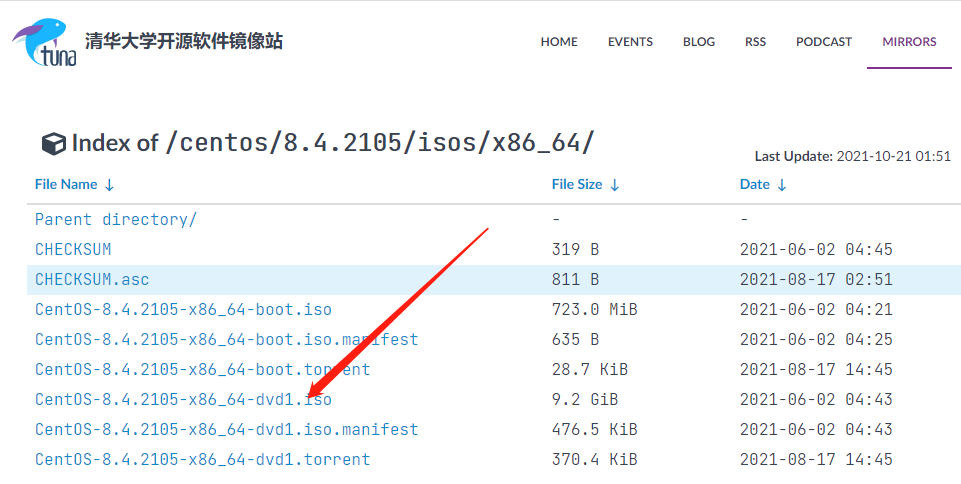Click the 723.0 MiB size value

[x=594, y=309]
